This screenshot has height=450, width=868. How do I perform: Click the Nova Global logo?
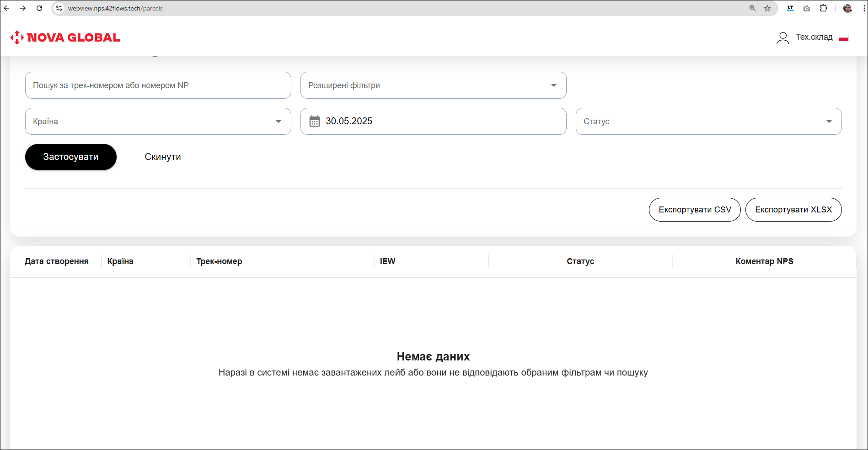point(65,37)
